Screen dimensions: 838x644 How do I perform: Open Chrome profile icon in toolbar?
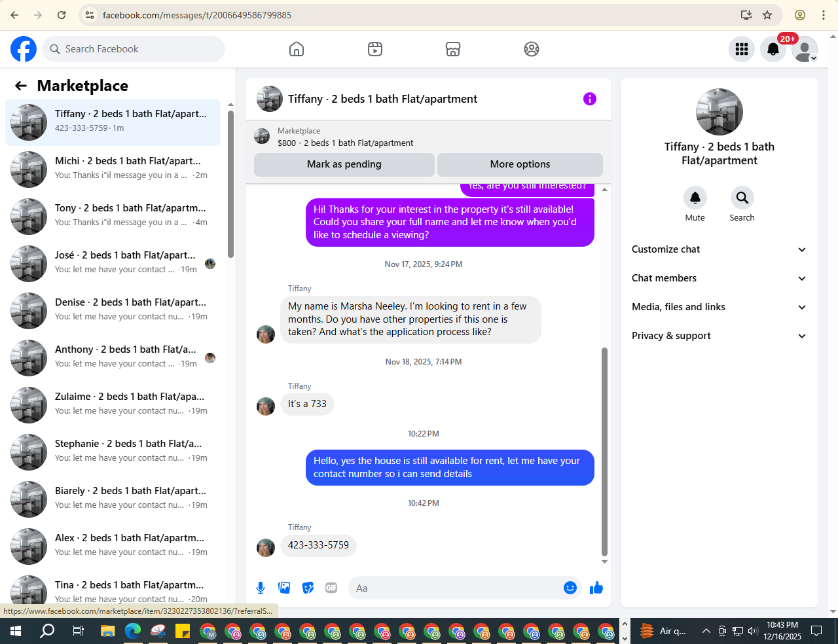(x=800, y=15)
